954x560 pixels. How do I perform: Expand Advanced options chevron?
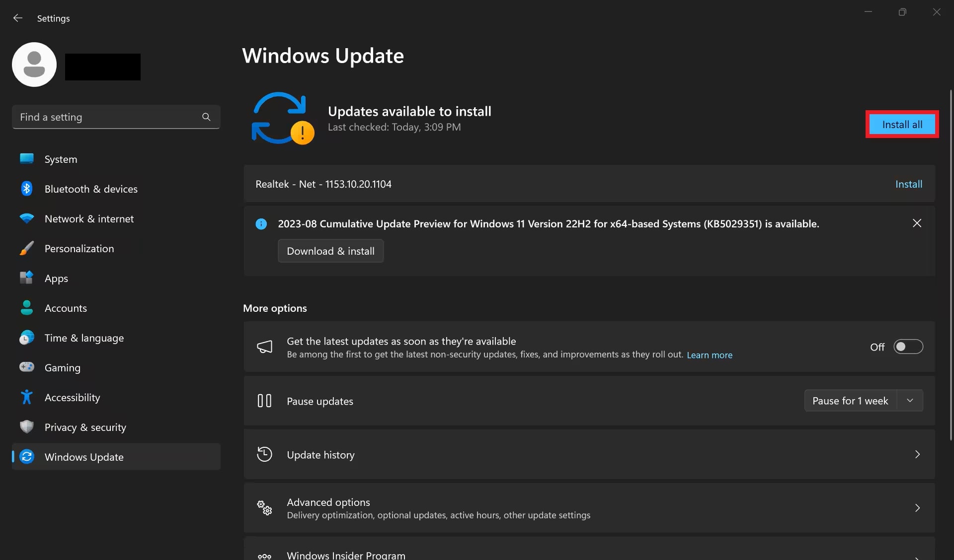point(917,508)
